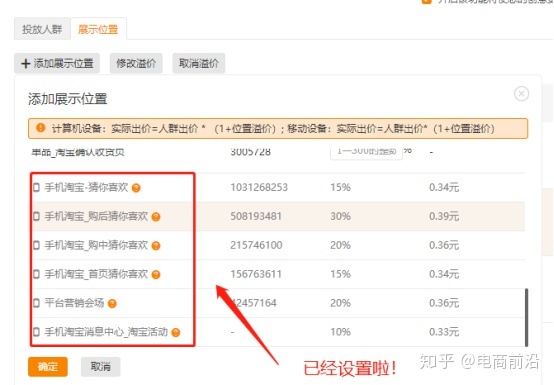The image size is (554, 385).
Task: Click 10% premium in 淘宝活动 row
Action: click(x=340, y=332)
